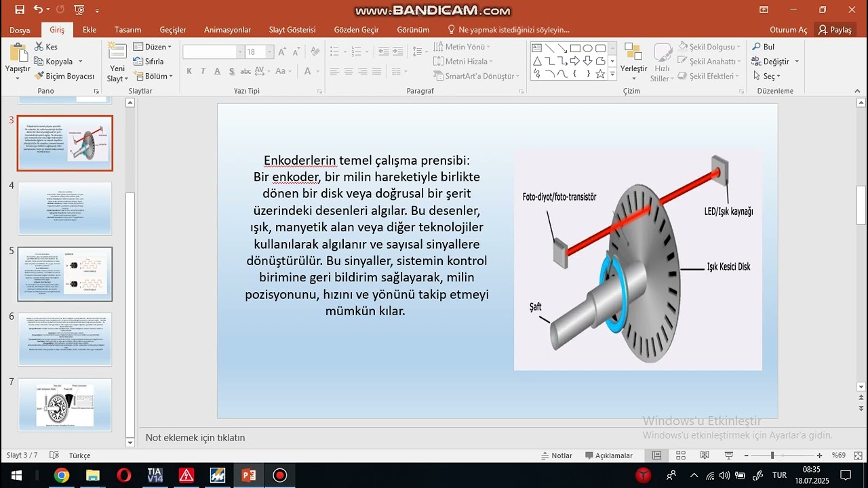Viewport: 868px width, 488px height.
Task: Select slide 7 thumbnail
Action: 65,405
